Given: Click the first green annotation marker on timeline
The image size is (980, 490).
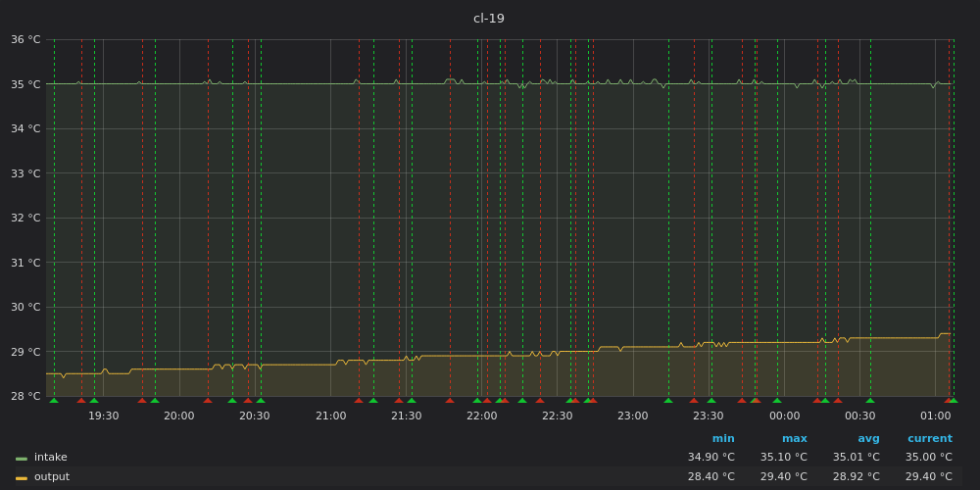Looking at the screenshot, I should pyautogui.click(x=54, y=400).
